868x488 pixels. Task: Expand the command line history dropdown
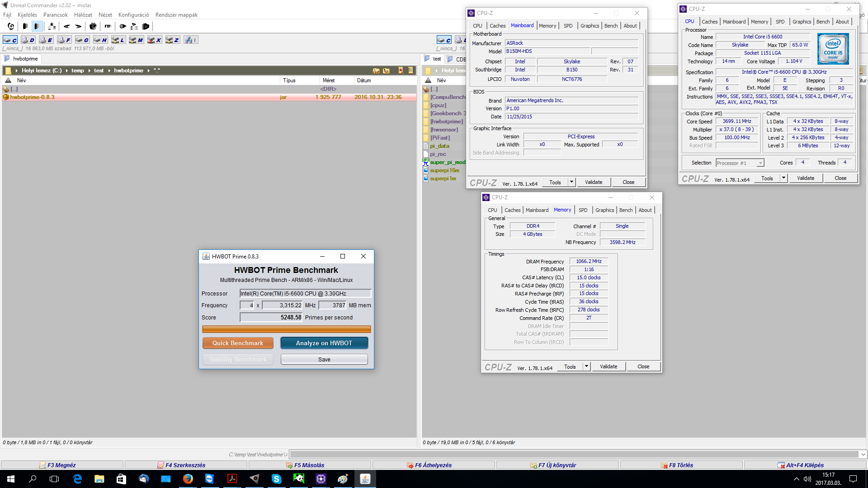click(x=863, y=454)
